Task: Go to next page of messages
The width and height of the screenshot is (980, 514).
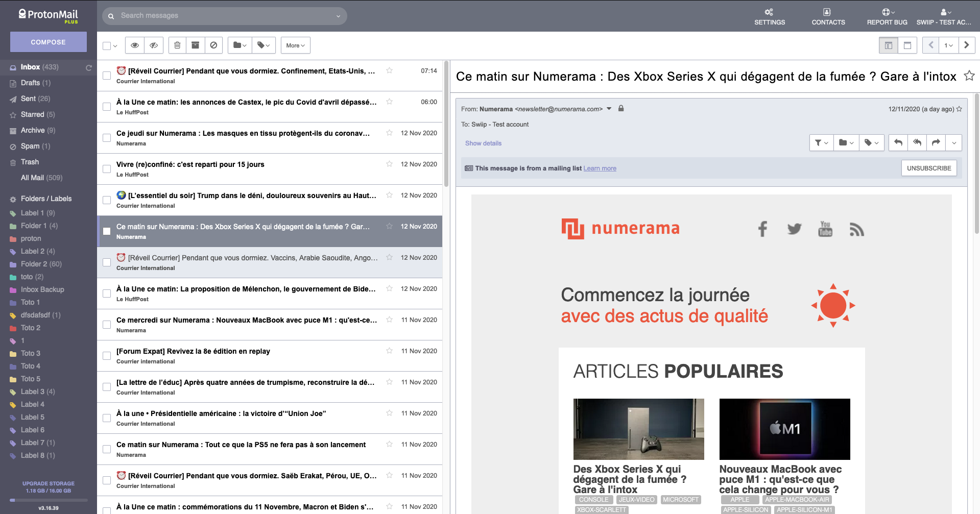Action: [x=967, y=45]
